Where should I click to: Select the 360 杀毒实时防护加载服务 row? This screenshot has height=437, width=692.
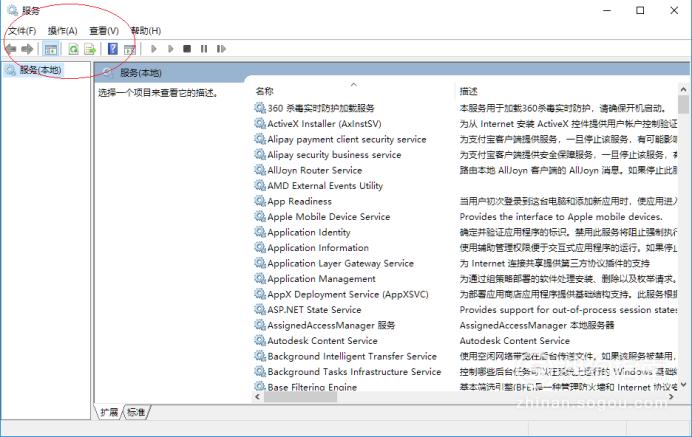coord(321,108)
